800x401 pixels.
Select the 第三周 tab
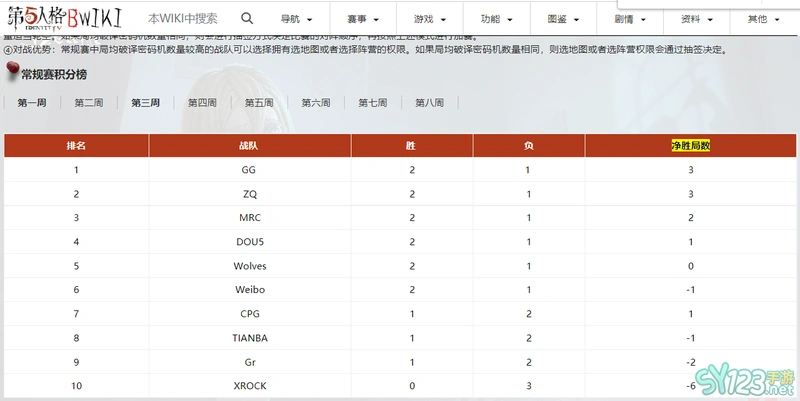tap(145, 103)
